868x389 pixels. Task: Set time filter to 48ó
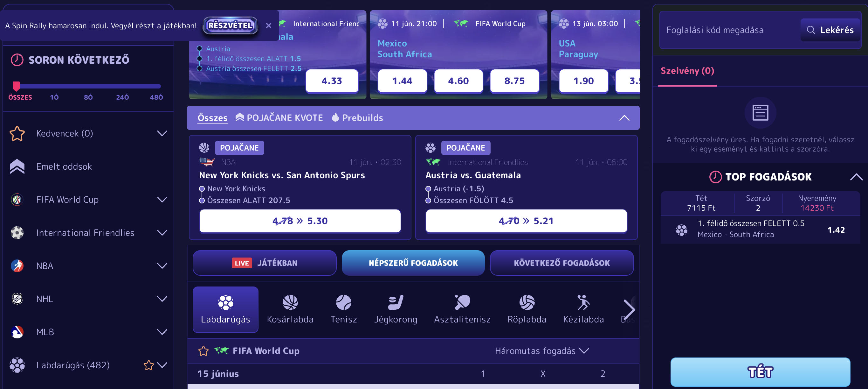click(x=156, y=97)
